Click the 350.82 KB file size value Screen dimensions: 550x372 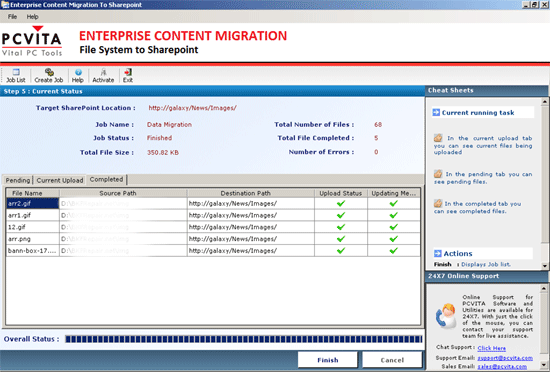point(163,153)
